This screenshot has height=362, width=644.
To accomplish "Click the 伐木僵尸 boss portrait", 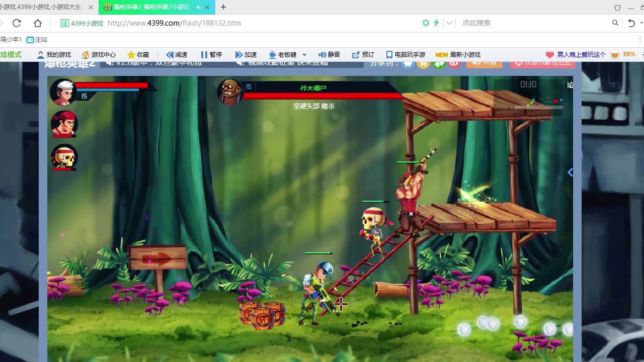I will tap(230, 92).
